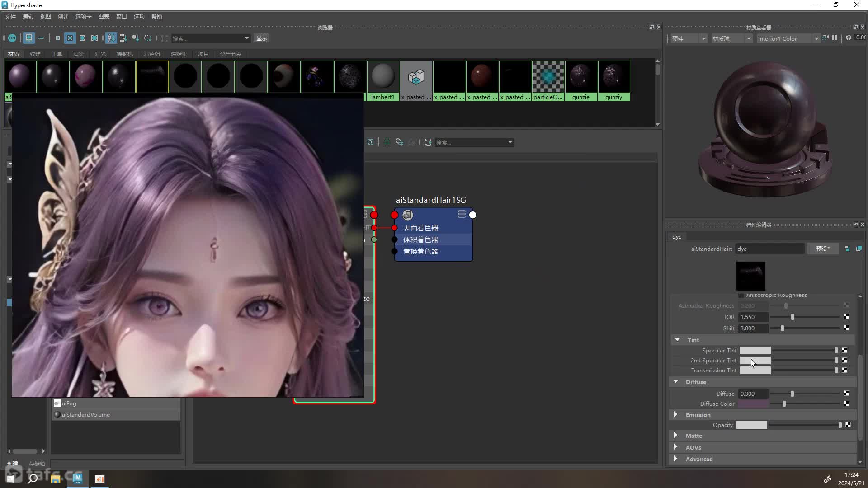The height and width of the screenshot is (488, 868).
Task: Select medium swatch size icon
Action: (x=70, y=38)
